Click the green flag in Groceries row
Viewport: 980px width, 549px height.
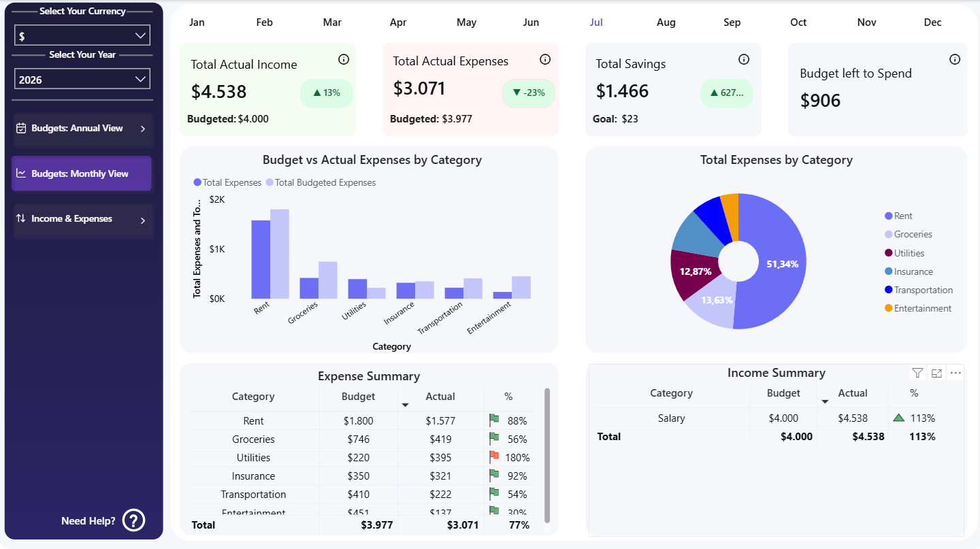coord(494,437)
